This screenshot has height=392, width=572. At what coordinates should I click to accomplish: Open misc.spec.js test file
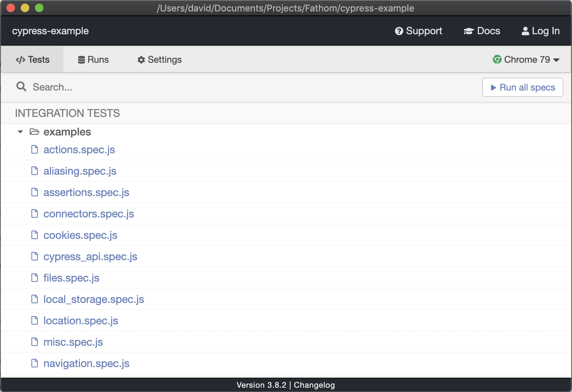point(73,342)
